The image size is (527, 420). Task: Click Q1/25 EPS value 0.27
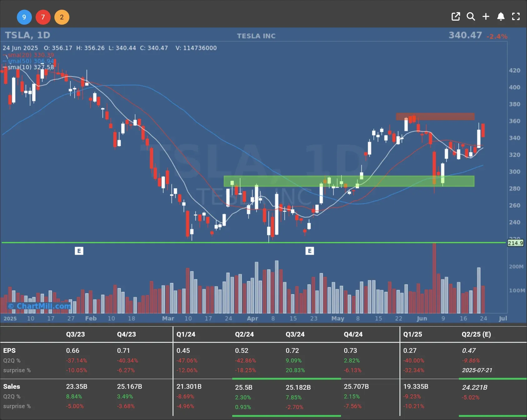pos(410,351)
